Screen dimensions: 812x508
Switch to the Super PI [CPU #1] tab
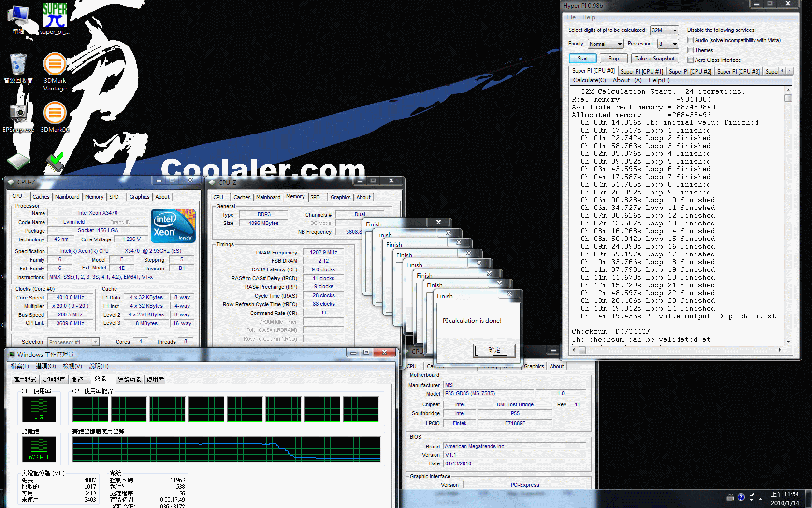(641, 72)
